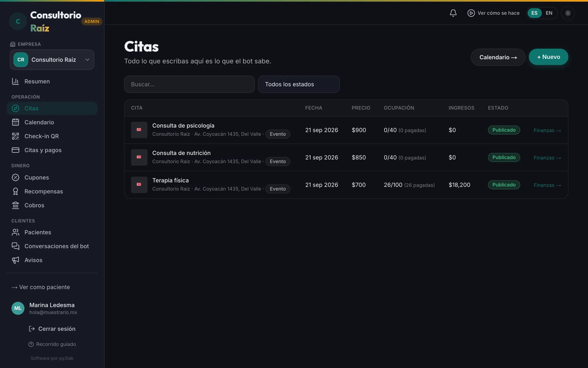Click the Pacientes people icon

[x=15, y=232]
